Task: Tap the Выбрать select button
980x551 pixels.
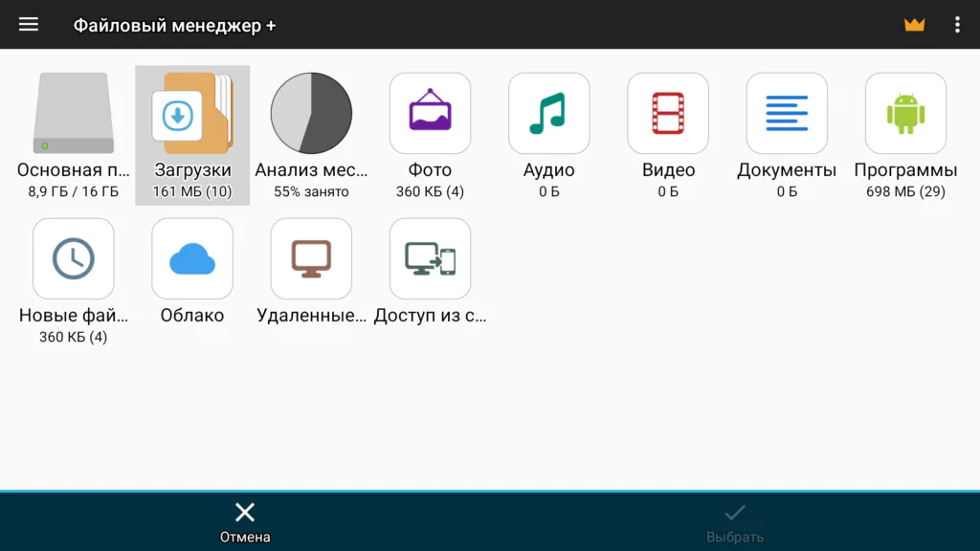Action: point(735,522)
